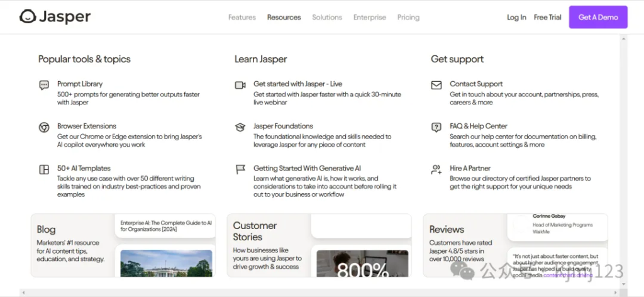Viewport: 644px width, 297px height.
Task: Click the Hire A Partner people icon
Action: tap(436, 169)
